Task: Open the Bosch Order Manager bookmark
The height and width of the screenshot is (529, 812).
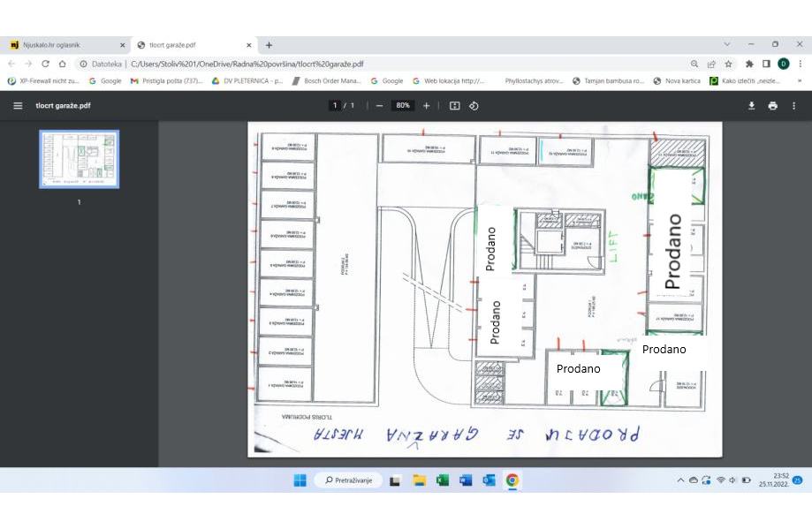Action: (326, 80)
